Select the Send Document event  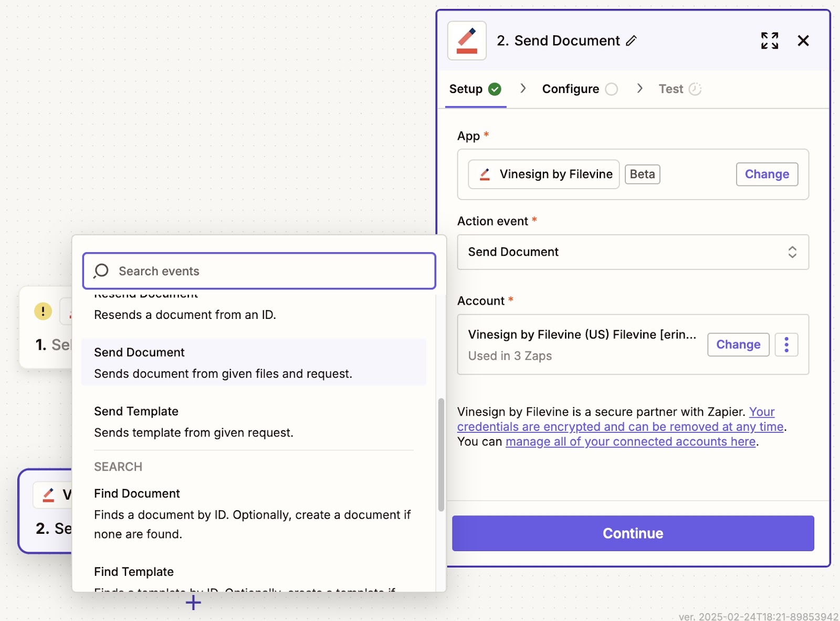(254, 363)
